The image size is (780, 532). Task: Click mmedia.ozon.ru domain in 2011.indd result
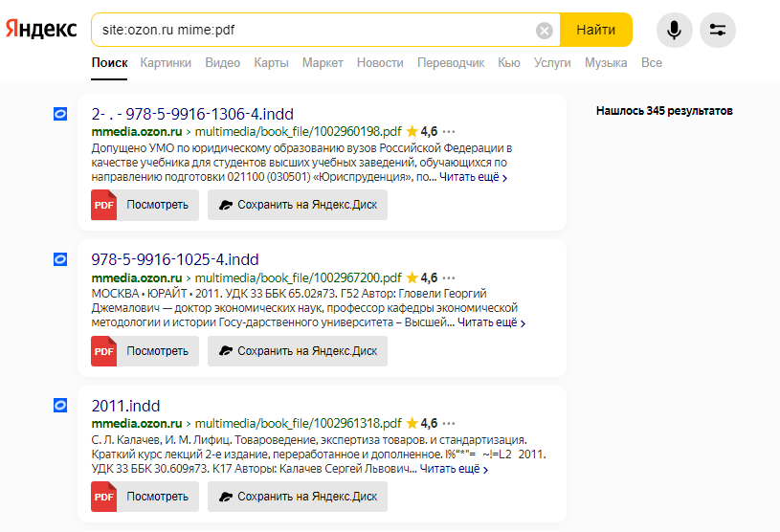137,423
